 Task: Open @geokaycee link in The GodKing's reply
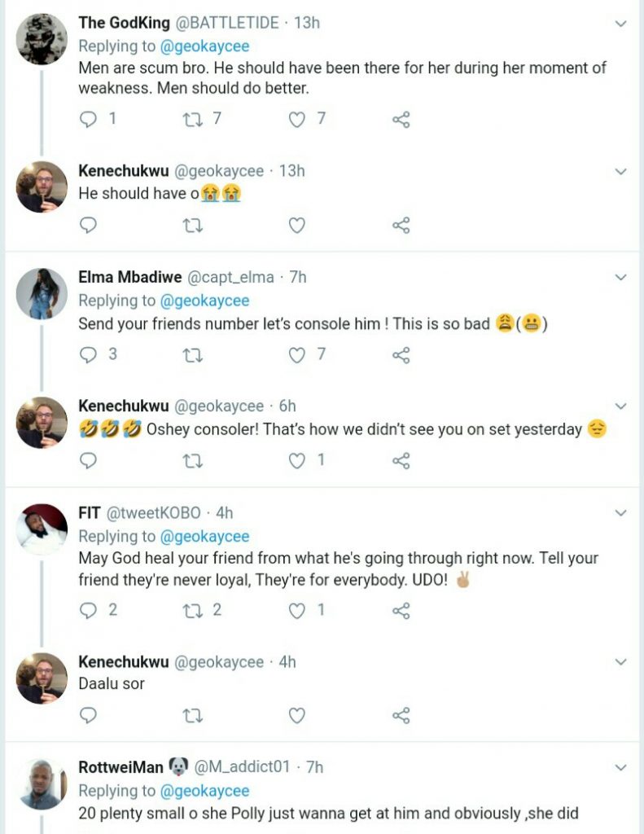204,45
